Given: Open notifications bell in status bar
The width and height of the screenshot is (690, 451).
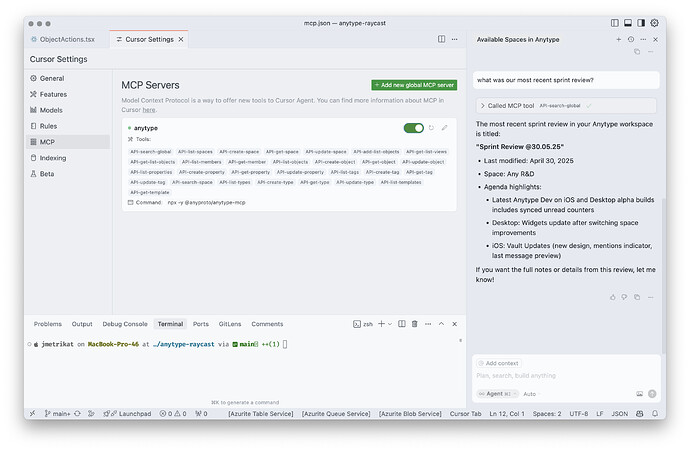Looking at the screenshot, I should tap(655, 414).
